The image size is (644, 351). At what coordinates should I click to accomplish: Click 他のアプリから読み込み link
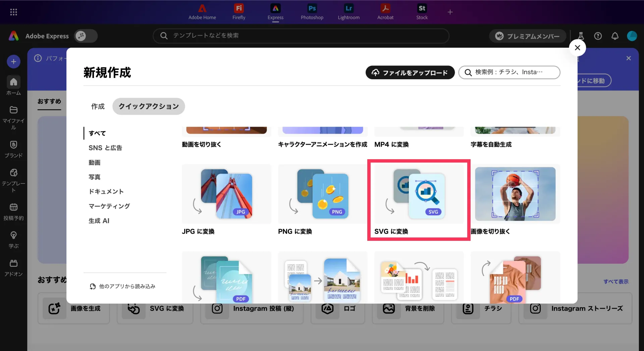tap(123, 286)
